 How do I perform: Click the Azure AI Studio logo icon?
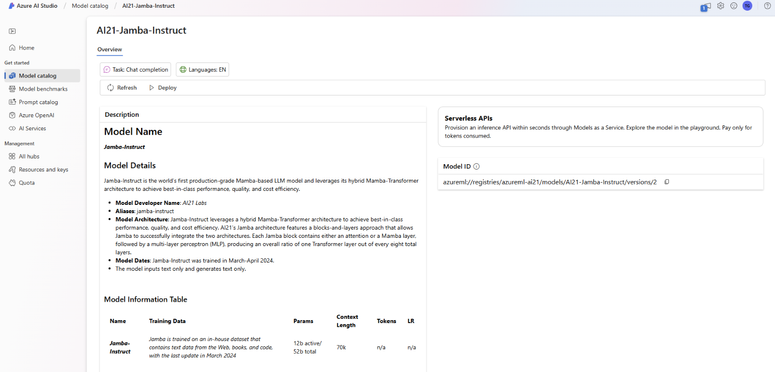tap(11, 6)
